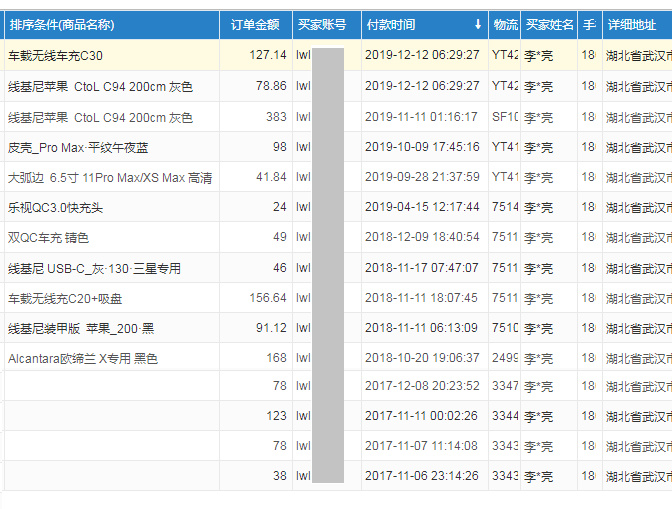Select the 2499 logistics cell
The image size is (672, 509).
(505, 357)
